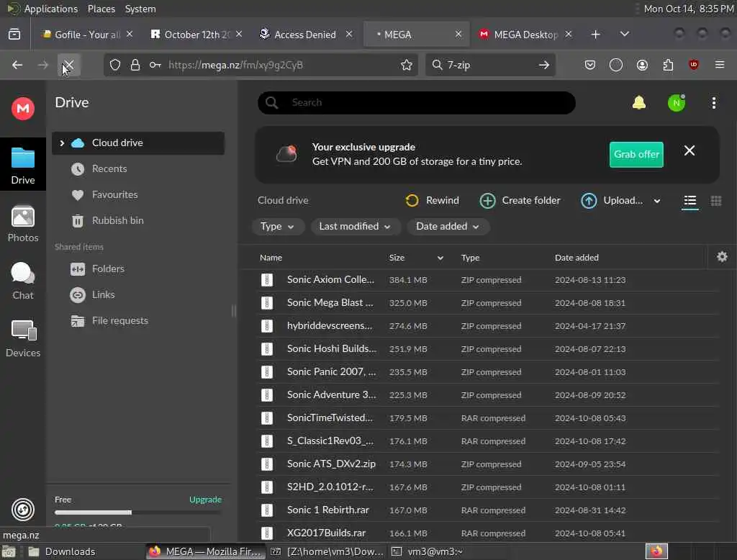Open the Type filter dropdown

point(277,227)
